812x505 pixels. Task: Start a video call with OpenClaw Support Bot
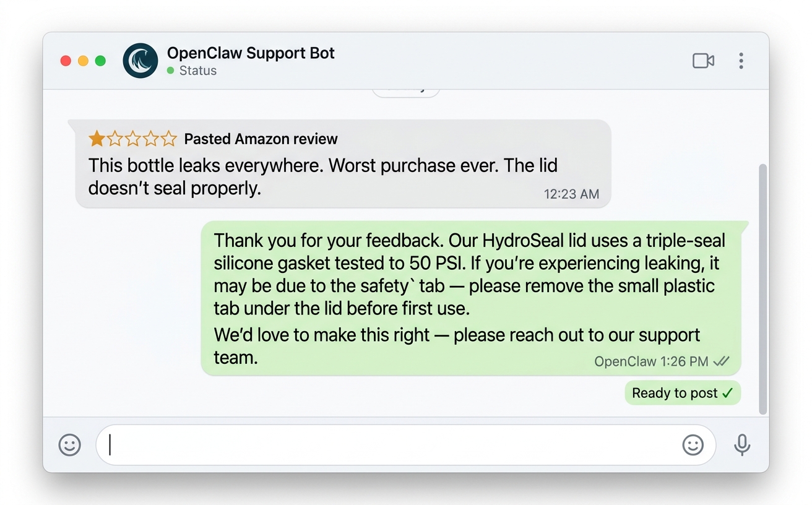(703, 60)
